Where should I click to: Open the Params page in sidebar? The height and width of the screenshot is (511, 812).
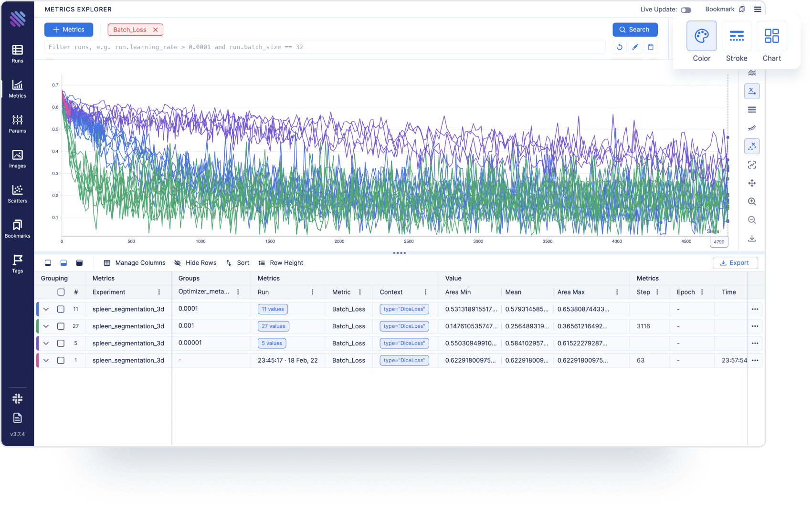17,124
